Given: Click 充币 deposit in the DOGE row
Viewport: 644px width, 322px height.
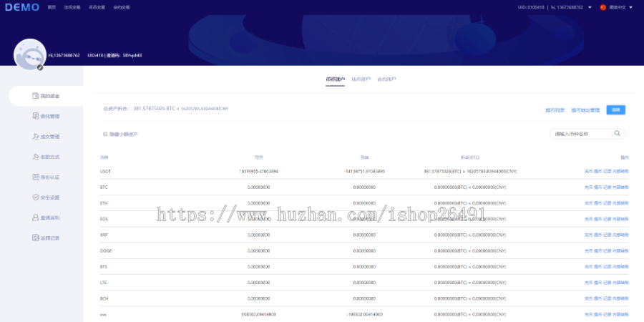Looking at the screenshot, I should tap(588, 250).
